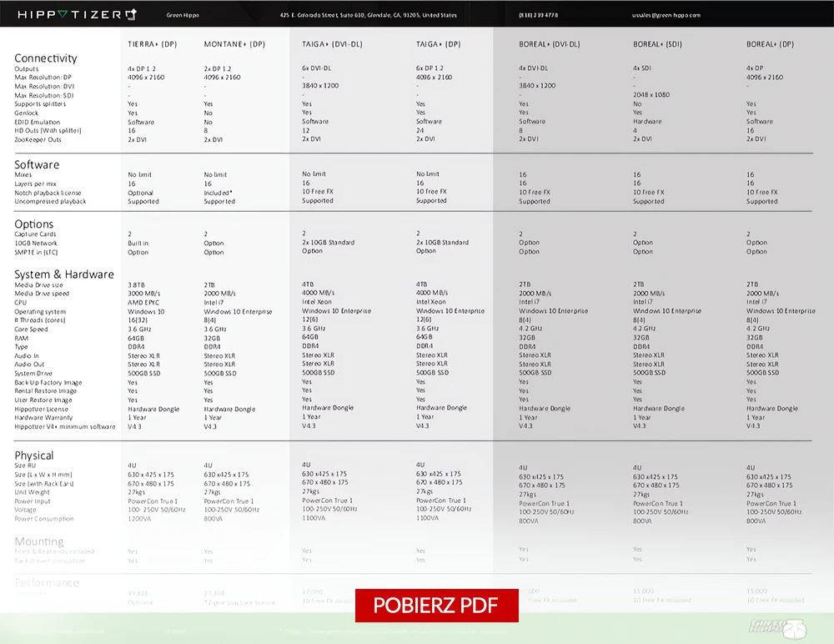Select the Operating system row label

coord(40,311)
